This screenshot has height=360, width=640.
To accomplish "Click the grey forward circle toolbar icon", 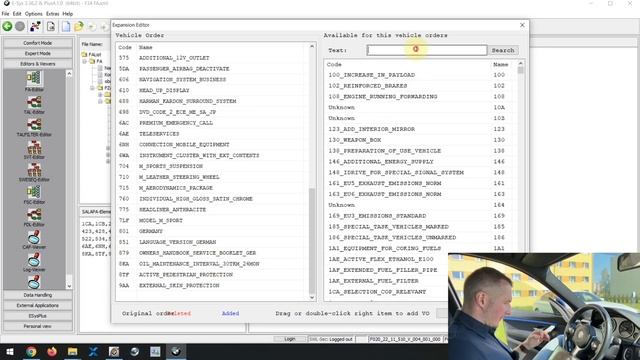I will (20, 27).
